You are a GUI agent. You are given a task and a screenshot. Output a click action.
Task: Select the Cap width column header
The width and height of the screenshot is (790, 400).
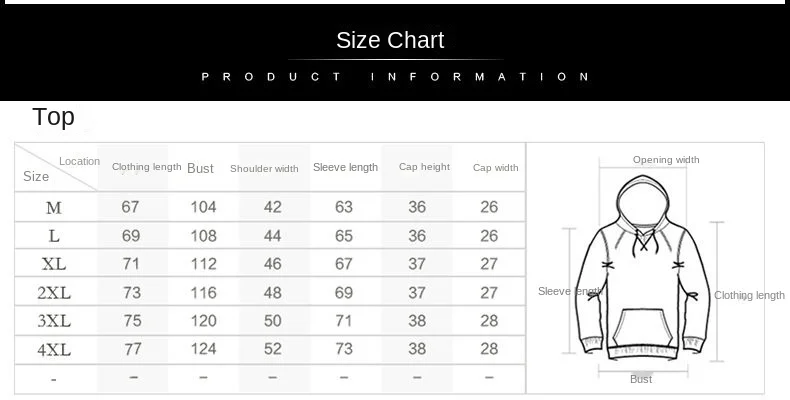[495, 168]
